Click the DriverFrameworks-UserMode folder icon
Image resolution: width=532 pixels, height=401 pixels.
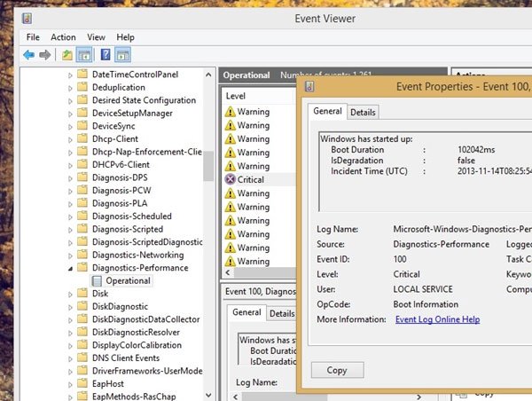point(82,371)
